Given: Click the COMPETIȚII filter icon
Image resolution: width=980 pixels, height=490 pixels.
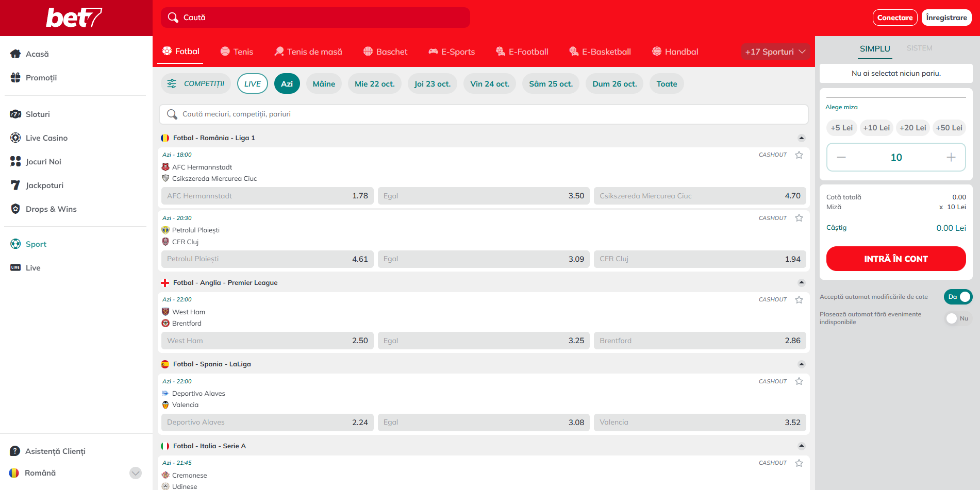Looking at the screenshot, I should pos(172,83).
